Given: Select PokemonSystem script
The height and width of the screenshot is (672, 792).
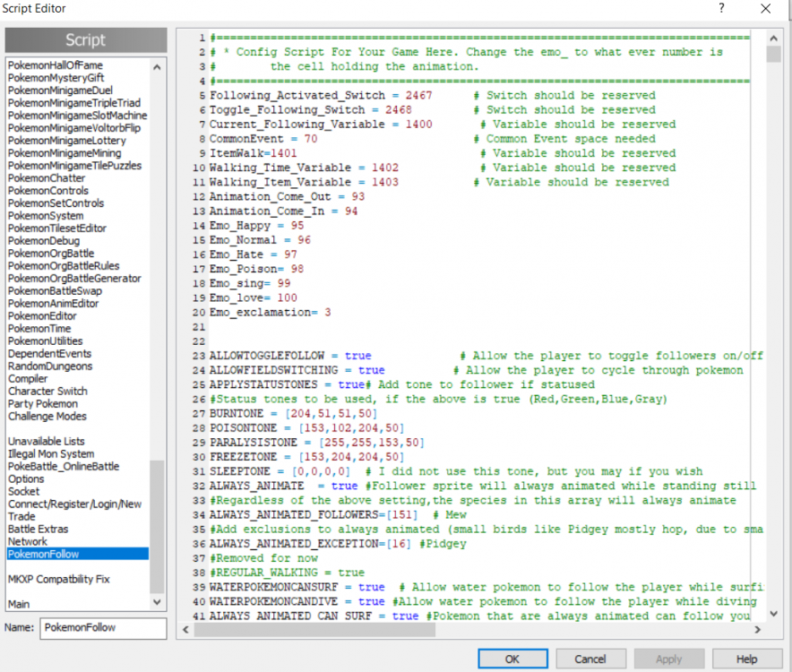Looking at the screenshot, I should (x=46, y=216).
